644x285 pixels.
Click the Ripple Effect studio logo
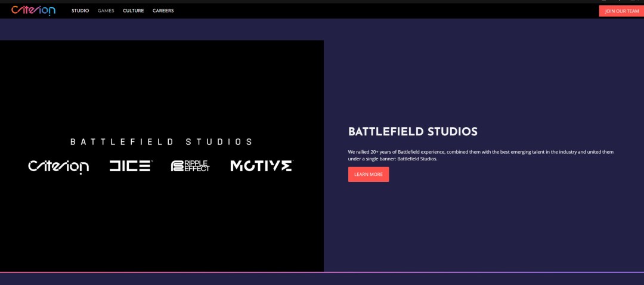[x=190, y=166]
